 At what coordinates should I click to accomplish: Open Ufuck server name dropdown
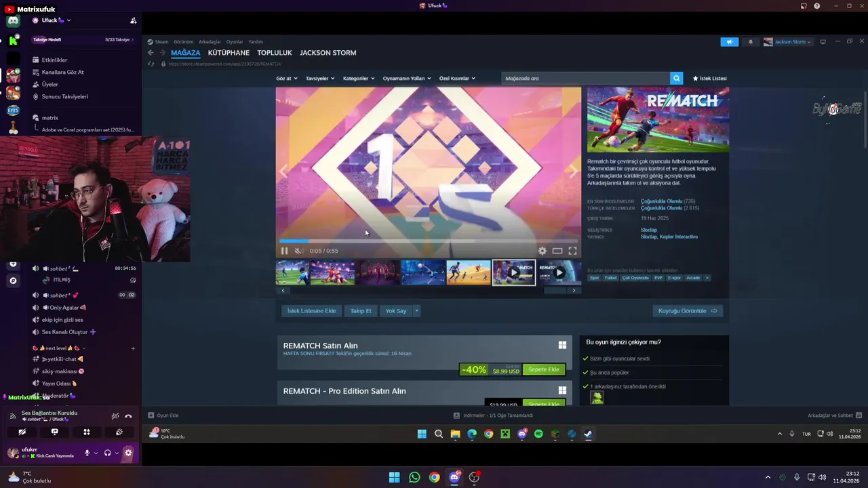click(56, 20)
